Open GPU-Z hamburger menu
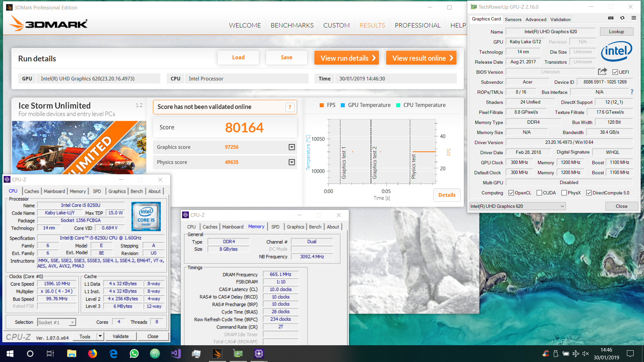 (x=634, y=18)
